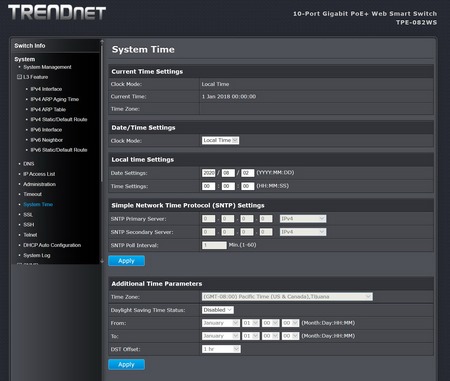Open Daylight Saving Time Status dropdown
Image resolution: width=450 pixels, height=381 pixels.
click(x=218, y=310)
